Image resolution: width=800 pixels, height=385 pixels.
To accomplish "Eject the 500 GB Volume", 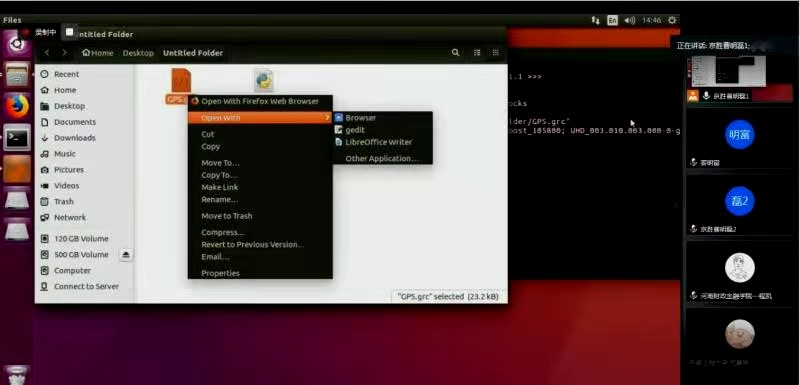I will click(126, 254).
